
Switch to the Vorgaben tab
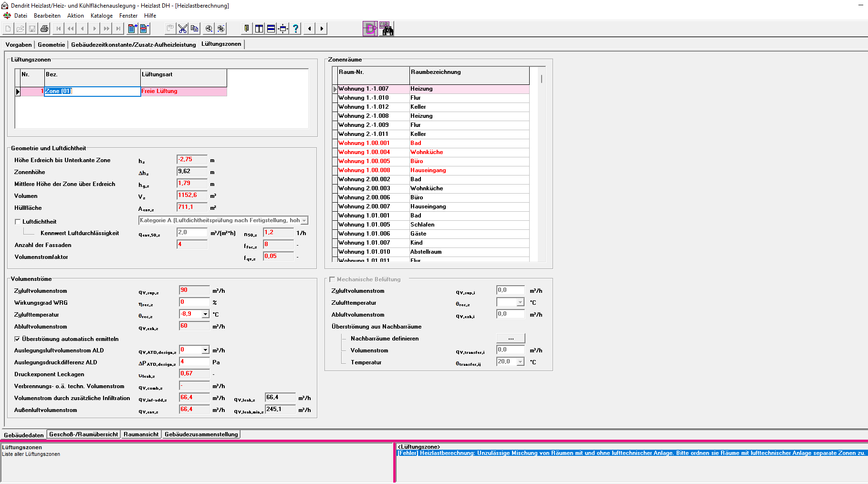click(x=19, y=44)
